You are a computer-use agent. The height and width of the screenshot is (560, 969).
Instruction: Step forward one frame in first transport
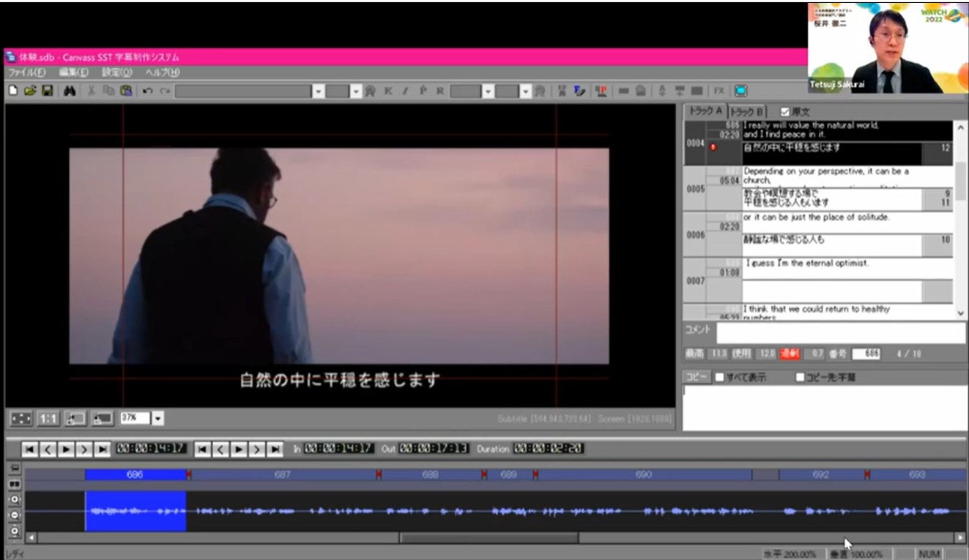pyautogui.click(x=84, y=449)
